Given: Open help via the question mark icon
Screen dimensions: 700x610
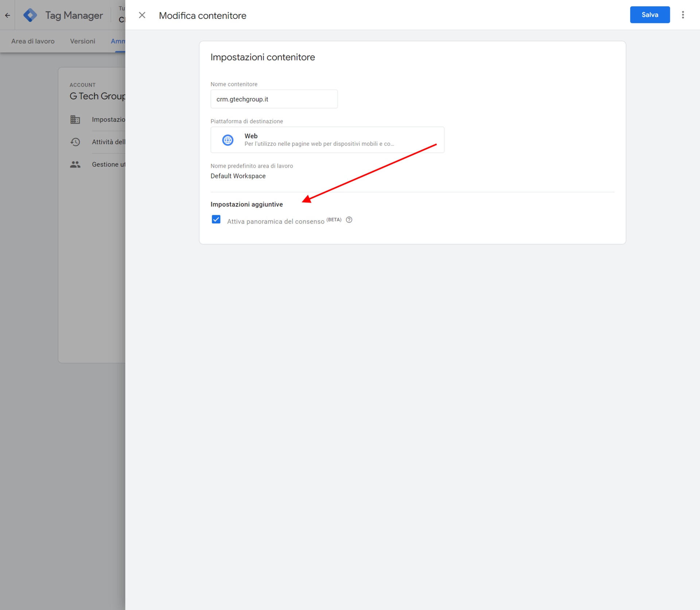Looking at the screenshot, I should coord(349,220).
